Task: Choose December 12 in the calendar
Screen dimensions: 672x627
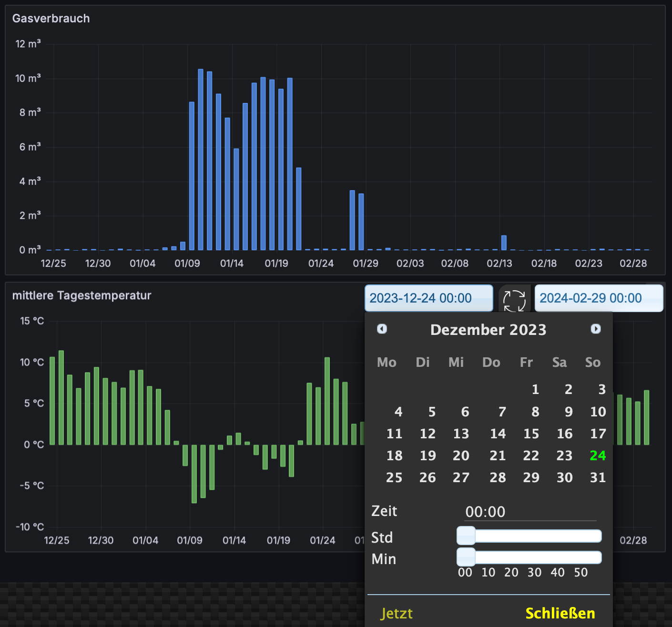Action: click(x=428, y=434)
